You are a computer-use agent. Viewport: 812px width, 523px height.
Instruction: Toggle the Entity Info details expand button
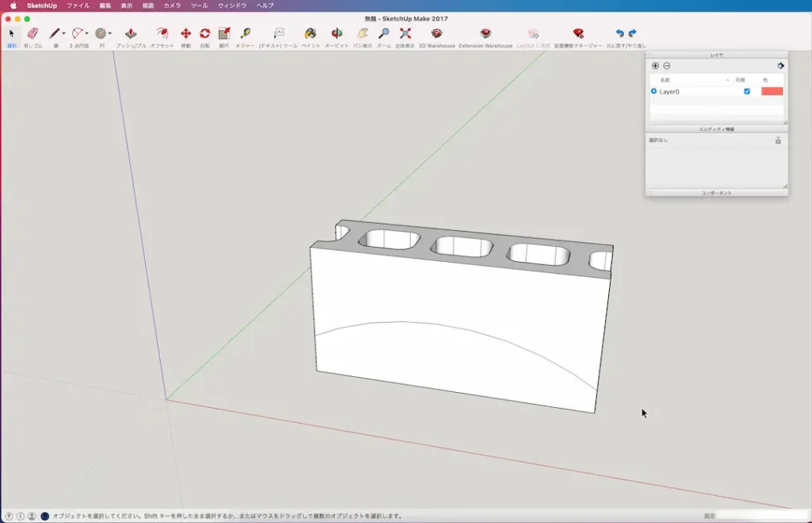(778, 140)
